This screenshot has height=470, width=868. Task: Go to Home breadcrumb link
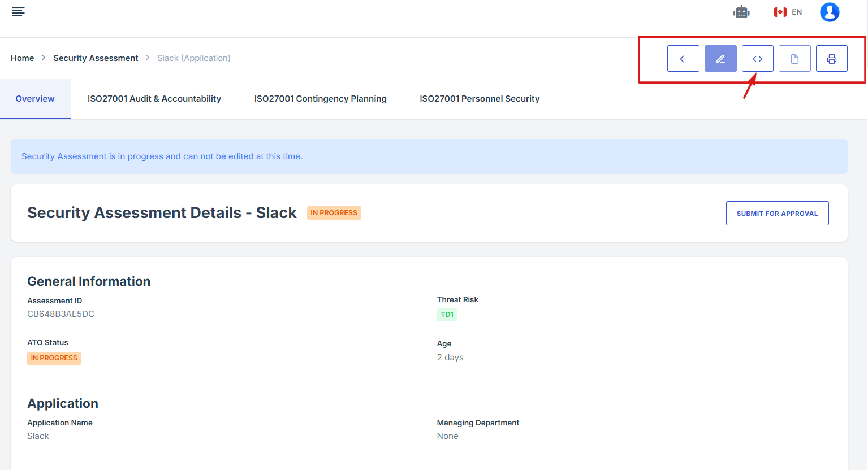tap(23, 58)
